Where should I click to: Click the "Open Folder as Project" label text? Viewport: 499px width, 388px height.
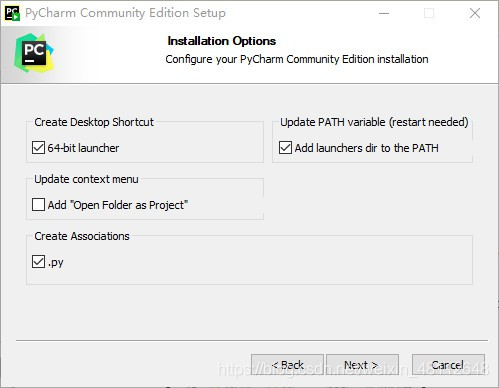pyautogui.click(x=118, y=205)
